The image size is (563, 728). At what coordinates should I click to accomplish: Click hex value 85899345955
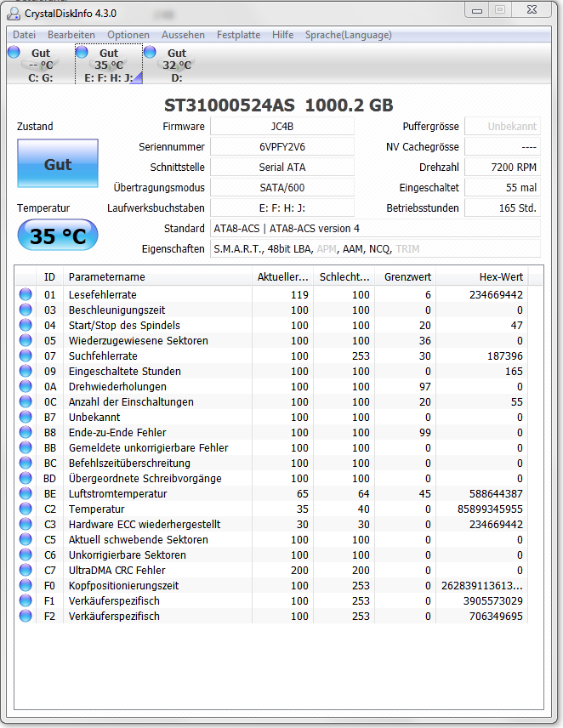(x=490, y=509)
